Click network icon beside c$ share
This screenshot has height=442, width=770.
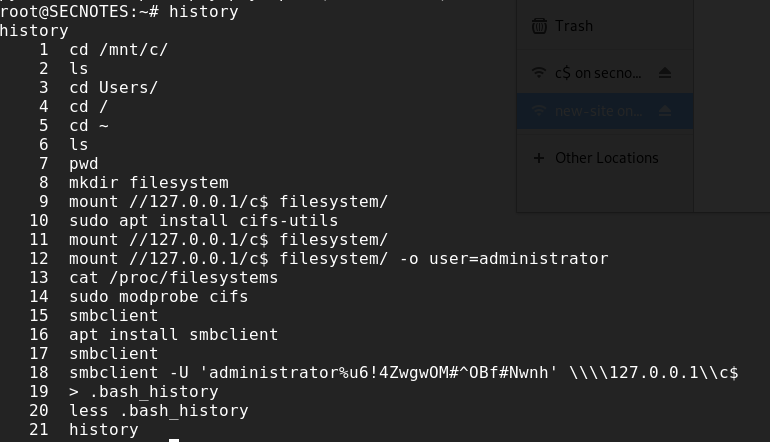[539, 73]
